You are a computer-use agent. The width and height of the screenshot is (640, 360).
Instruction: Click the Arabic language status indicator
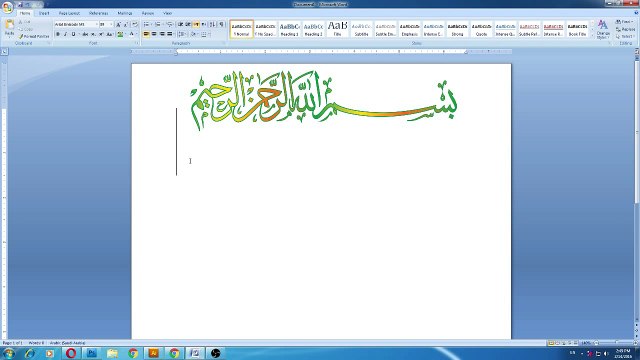point(67,343)
